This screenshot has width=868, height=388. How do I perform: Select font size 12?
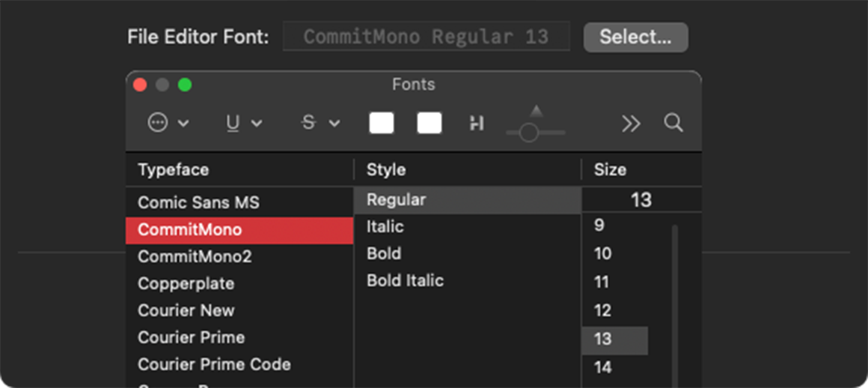615,310
